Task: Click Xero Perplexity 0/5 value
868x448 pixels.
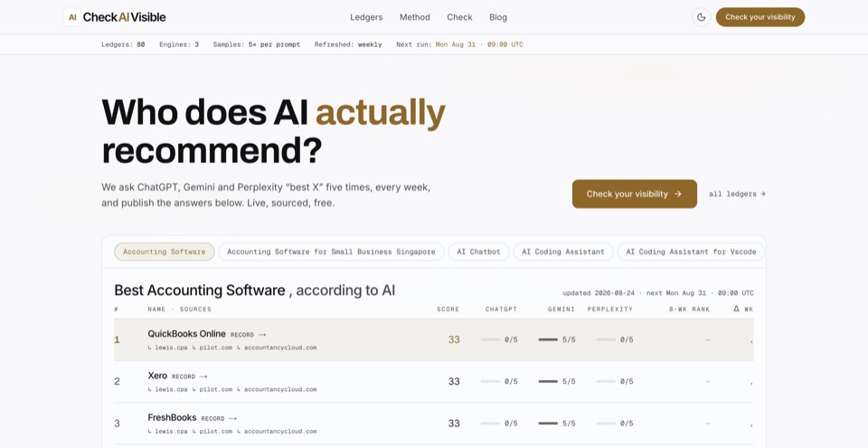Action: pyautogui.click(x=627, y=381)
